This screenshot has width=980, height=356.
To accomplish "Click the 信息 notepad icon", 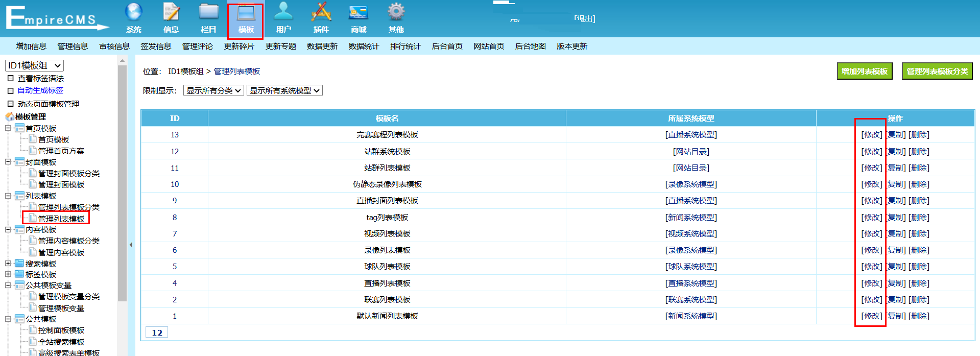I will pos(171,13).
